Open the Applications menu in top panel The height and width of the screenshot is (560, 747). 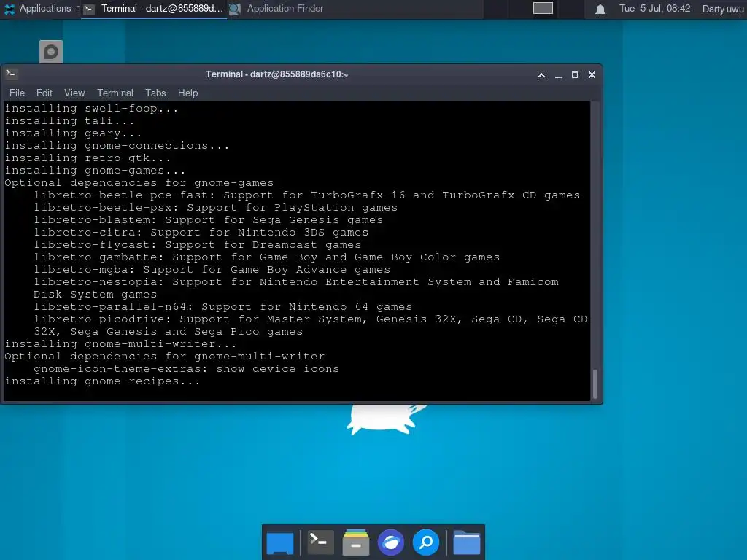38,9
